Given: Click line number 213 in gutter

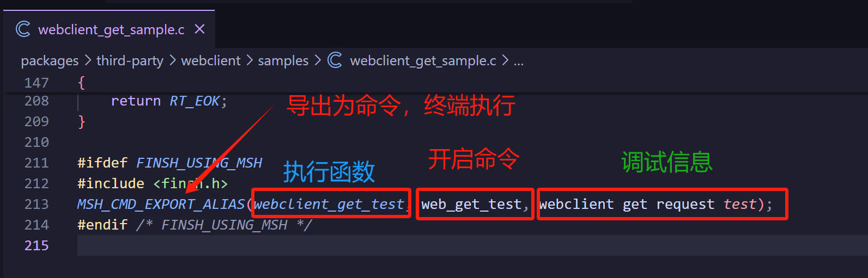Looking at the screenshot, I should coord(37,204).
